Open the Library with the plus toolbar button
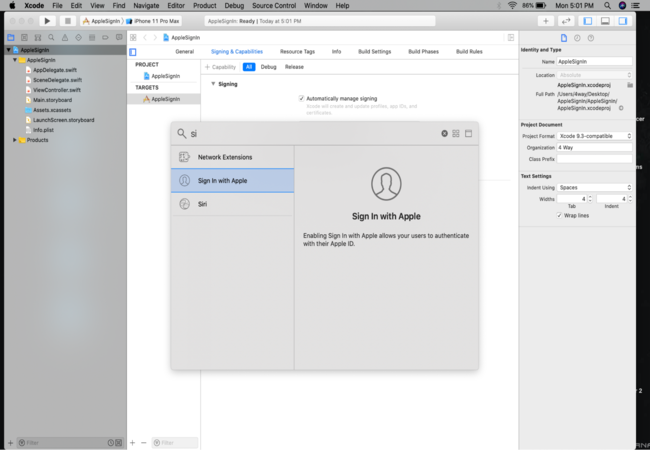 [x=546, y=21]
